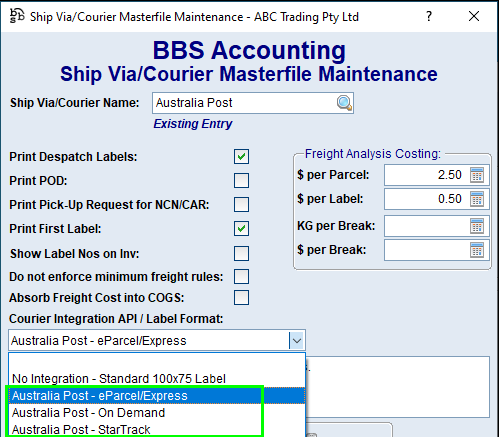Enable Show Label Nos on Inv
Viewport: 499px width, 437px height.
241,254
